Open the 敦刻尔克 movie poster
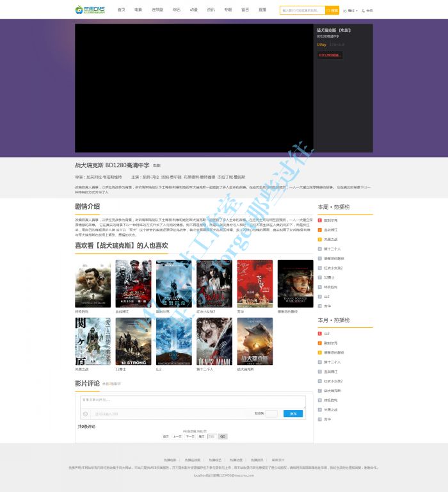Image resolution: width=448 pixels, height=492 pixels. [x=173, y=284]
